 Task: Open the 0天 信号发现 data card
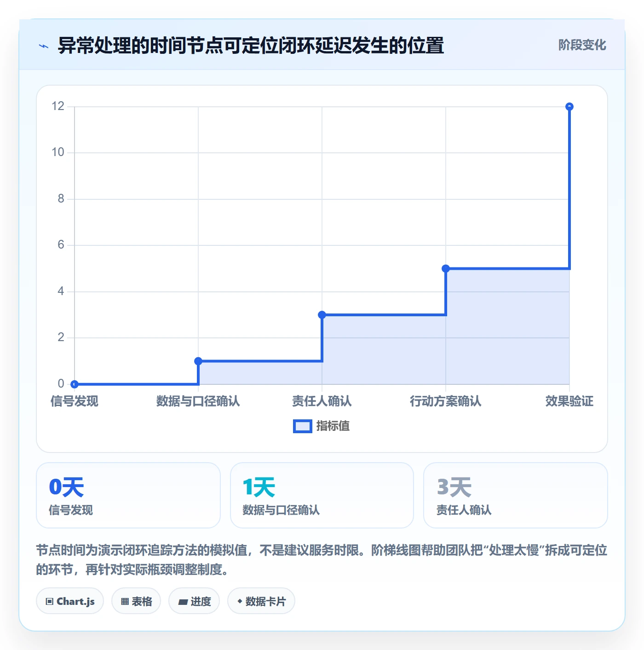point(128,495)
